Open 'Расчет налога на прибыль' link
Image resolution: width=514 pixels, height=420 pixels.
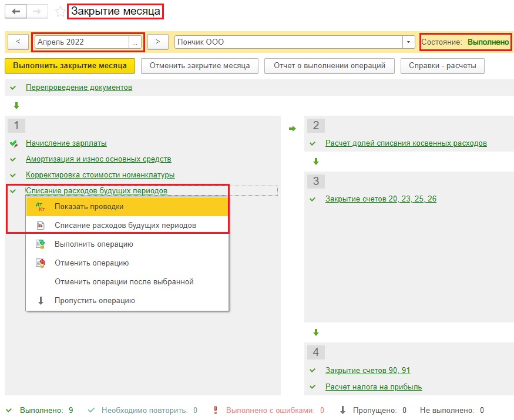click(374, 387)
